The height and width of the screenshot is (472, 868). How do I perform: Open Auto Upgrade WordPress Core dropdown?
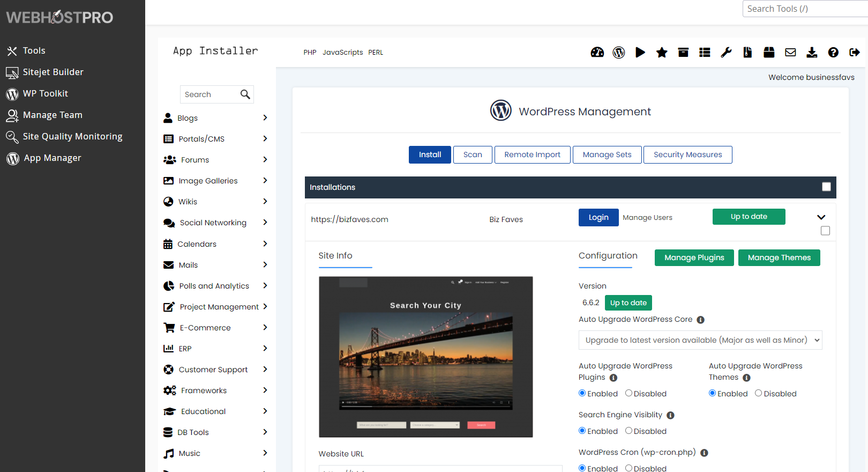point(700,340)
